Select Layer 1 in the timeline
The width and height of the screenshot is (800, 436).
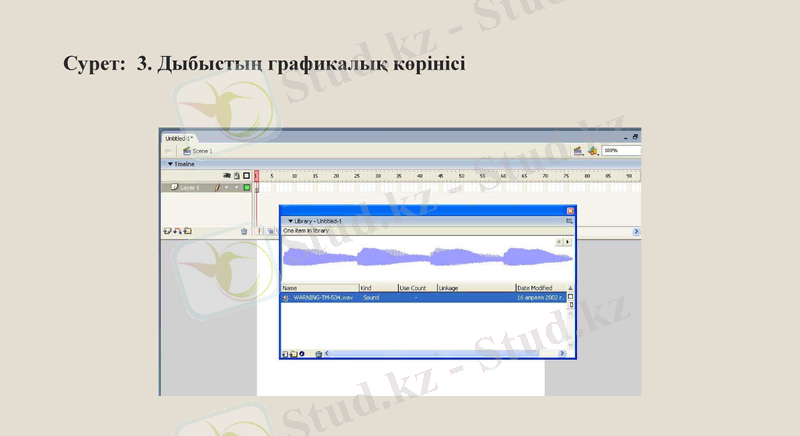click(206, 188)
